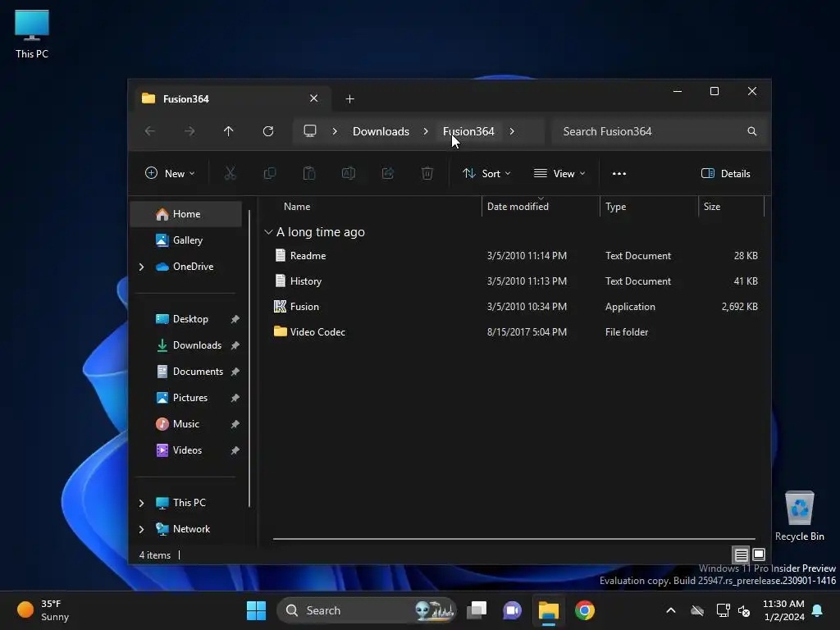Show hidden system tray icons
Viewport: 840px width, 630px height.
coord(671,610)
